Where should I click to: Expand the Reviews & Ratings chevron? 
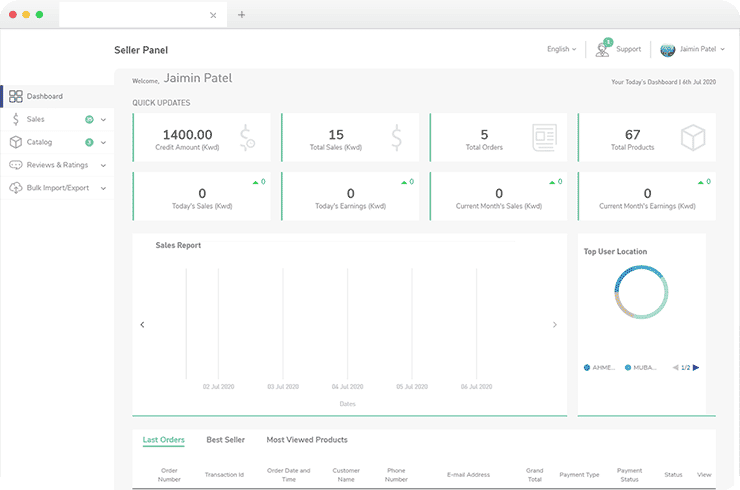pos(103,165)
